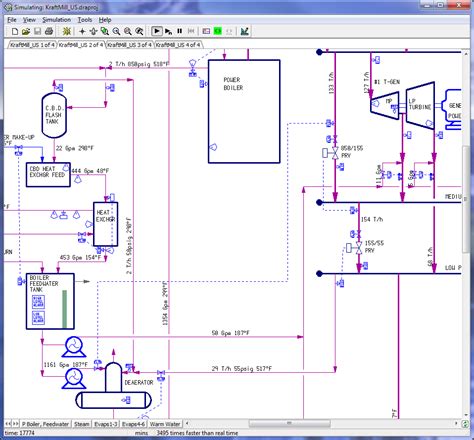
Task: Open the Evaps4-6 sheet tab
Action: (x=133, y=424)
